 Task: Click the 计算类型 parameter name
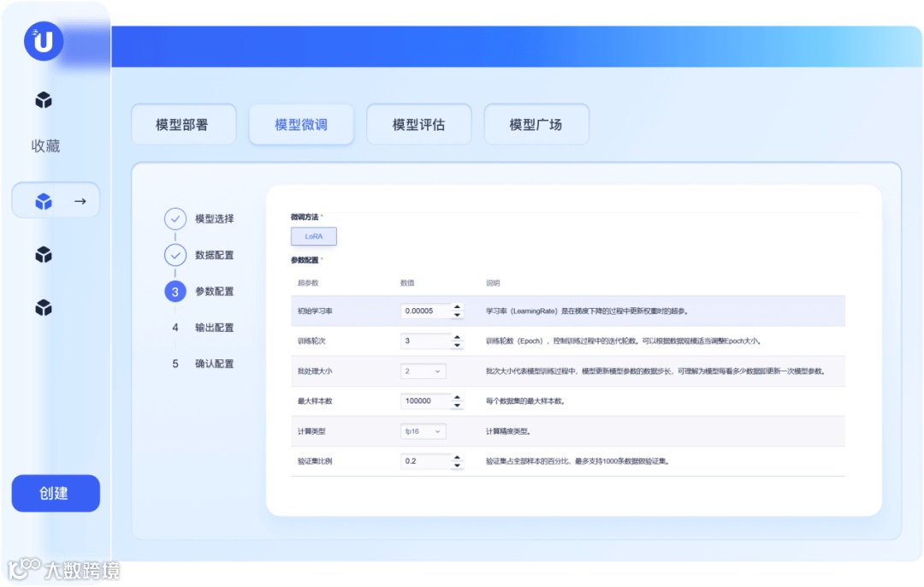coord(311,431)
